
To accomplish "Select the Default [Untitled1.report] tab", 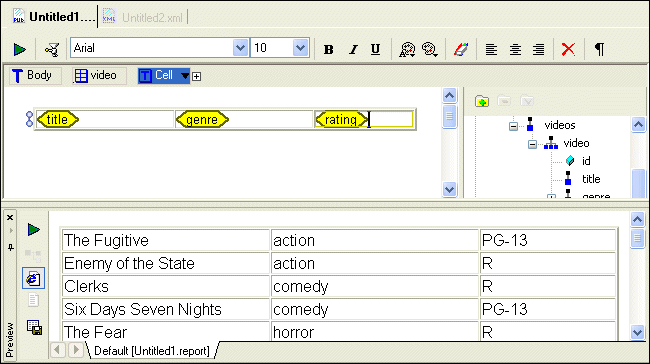I will coord(152,351).
